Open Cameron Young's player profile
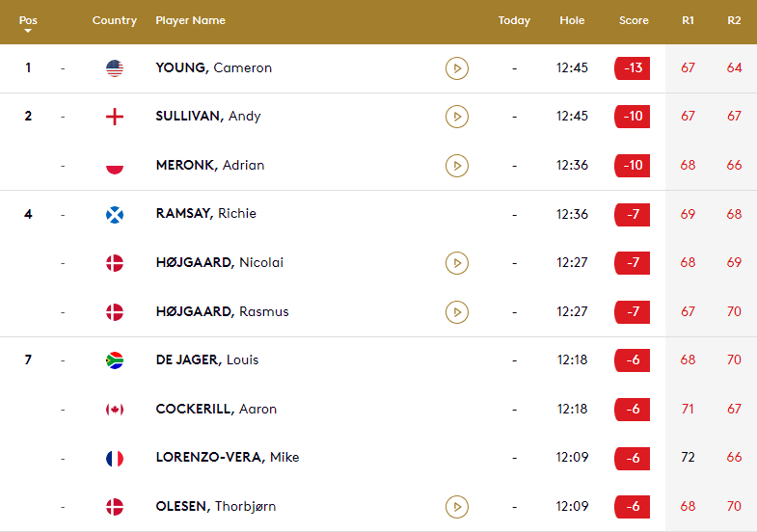 click(213, 68)
